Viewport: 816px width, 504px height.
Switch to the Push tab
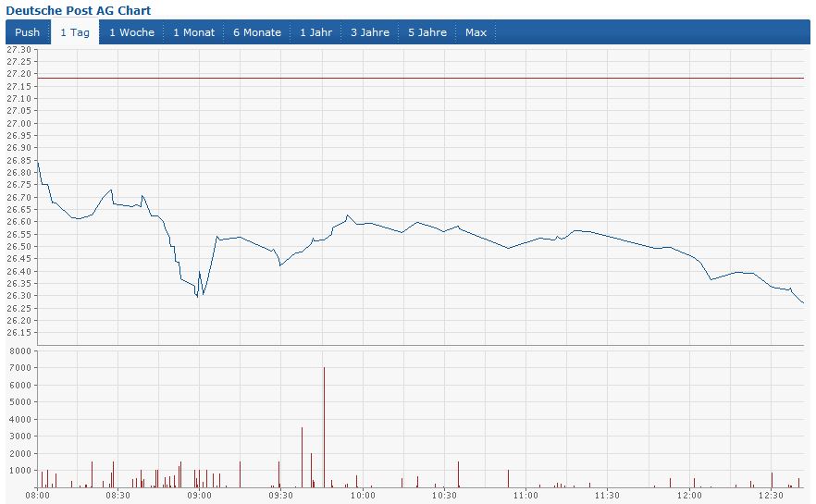click(28, 32)
